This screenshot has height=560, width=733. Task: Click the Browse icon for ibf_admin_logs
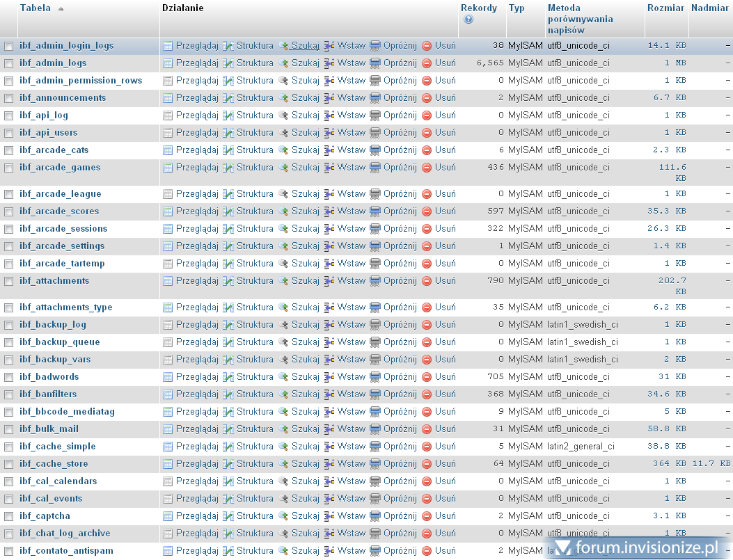[x=168, y=63]
